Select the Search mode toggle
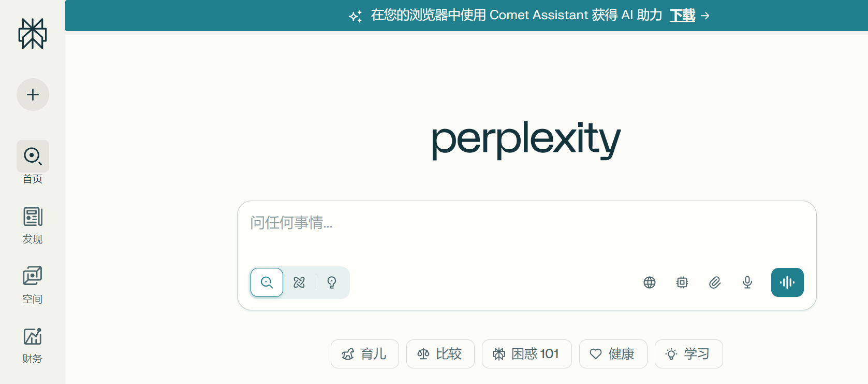The height and width of the screenshot is (384, 868). click(267, 282)
